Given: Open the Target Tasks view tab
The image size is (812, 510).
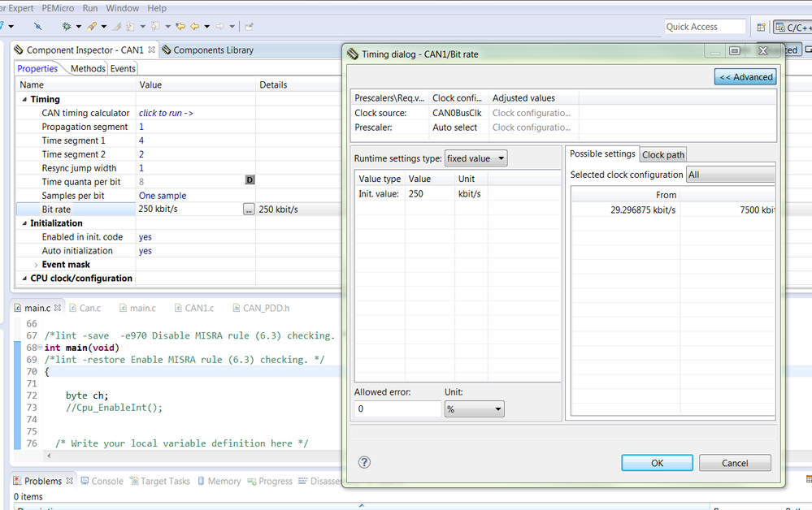Looking at the screenshot, I should coord(160,481).
